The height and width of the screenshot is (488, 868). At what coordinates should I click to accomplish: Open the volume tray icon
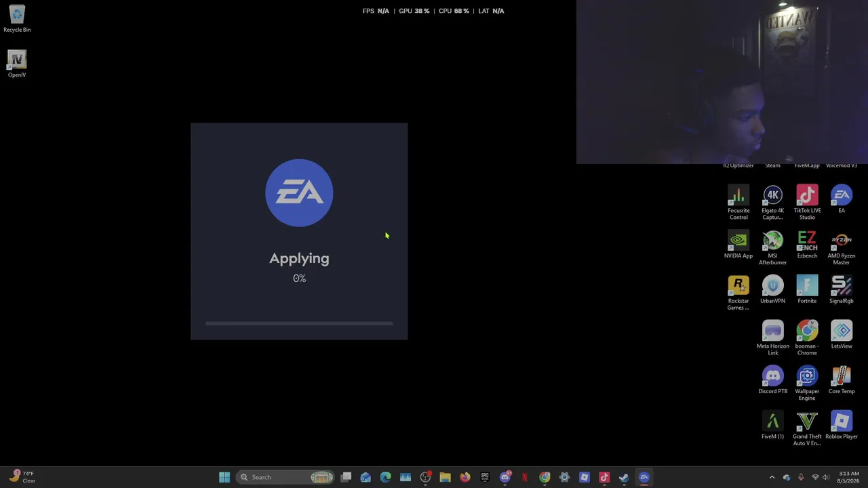tap(826, 477)
